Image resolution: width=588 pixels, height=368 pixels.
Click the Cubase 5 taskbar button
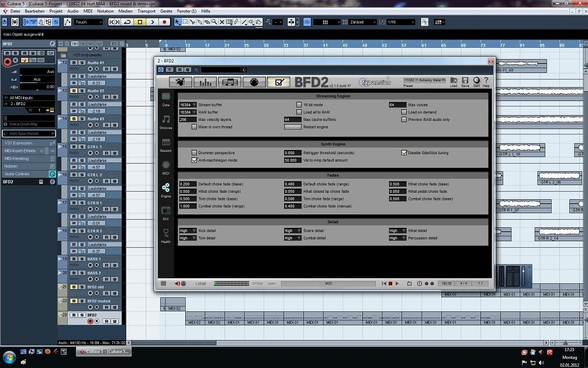[x=104, y=352]
